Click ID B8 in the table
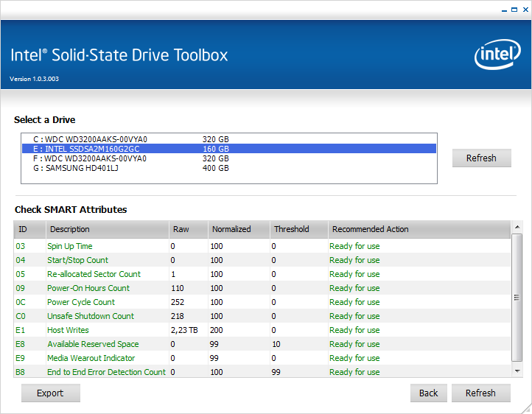 20,372
